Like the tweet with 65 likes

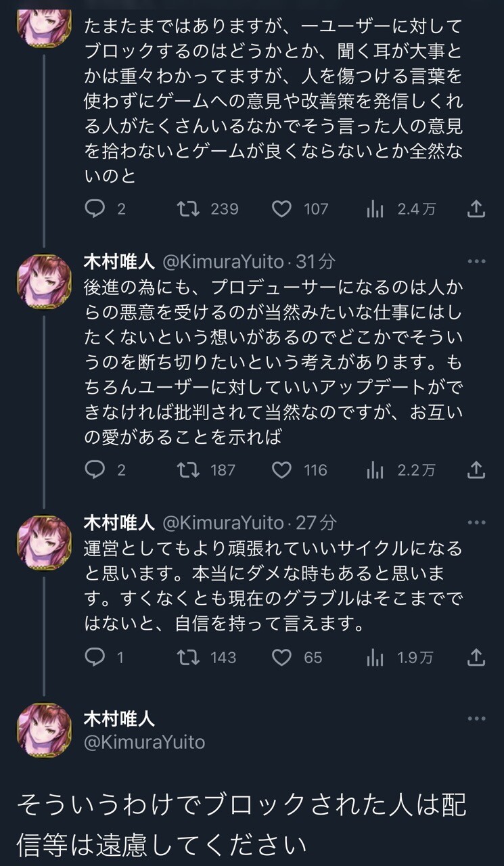[281, 657]
